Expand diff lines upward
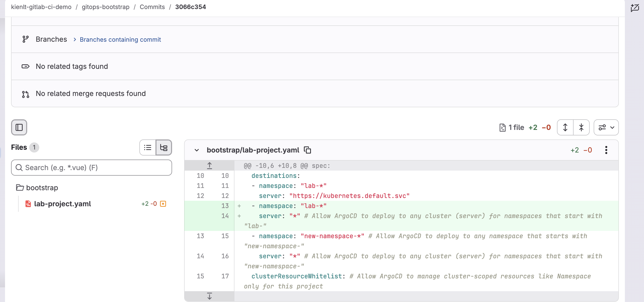This screenshot has width=644, height=302. click(210, 166)
